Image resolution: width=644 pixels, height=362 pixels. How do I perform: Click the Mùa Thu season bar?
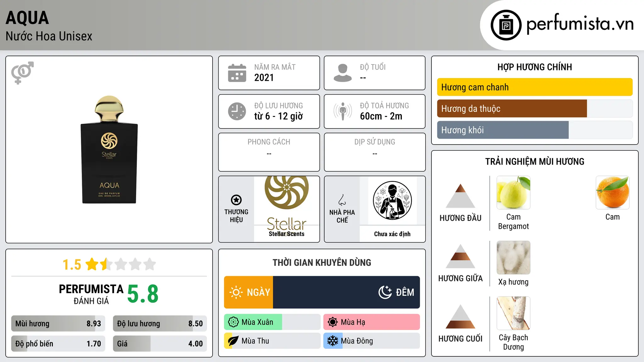coord(272,341)
